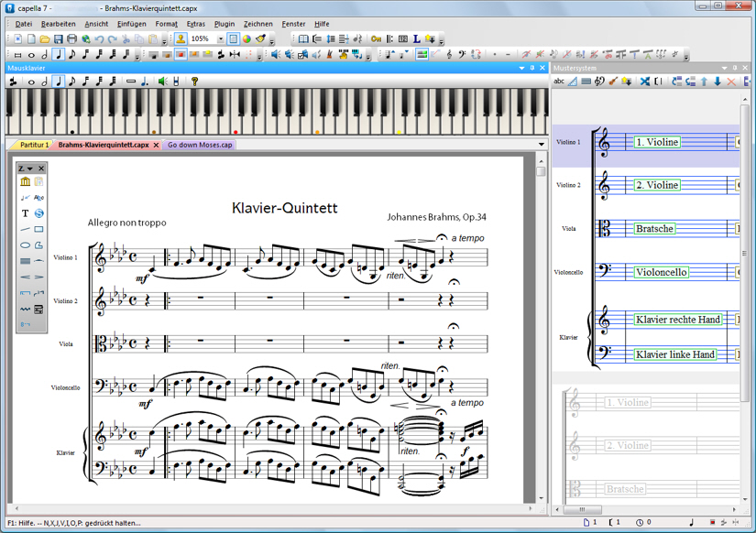Open the Zeichnen menu
This screenshot has width=756, height=533.
pos(257,24)
